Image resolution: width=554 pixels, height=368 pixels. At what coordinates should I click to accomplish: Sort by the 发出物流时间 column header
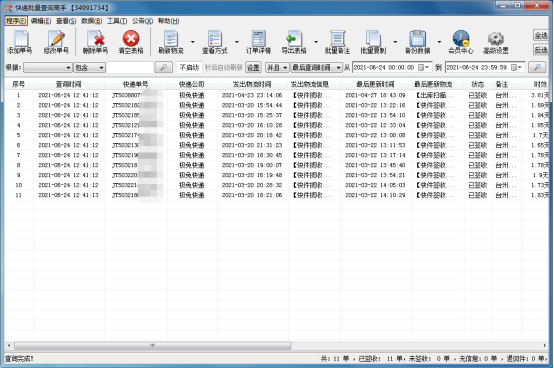252,84
